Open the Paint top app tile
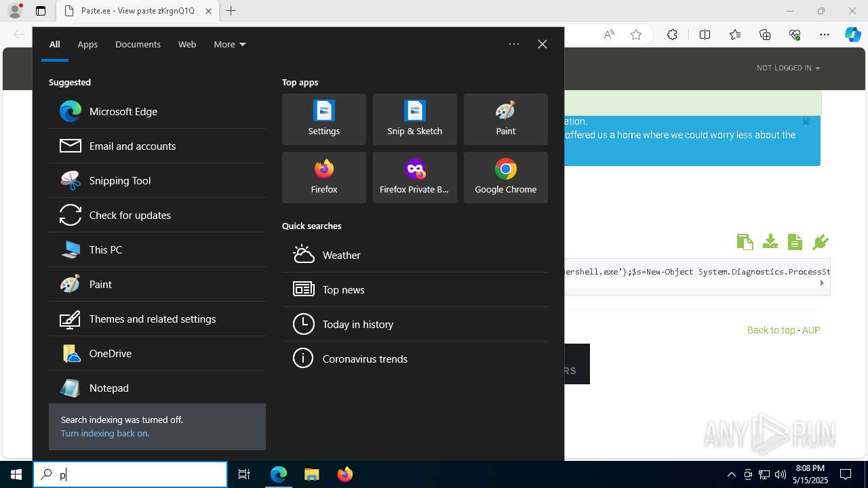This screenshot has width=868, height=488. pos(506,119)
